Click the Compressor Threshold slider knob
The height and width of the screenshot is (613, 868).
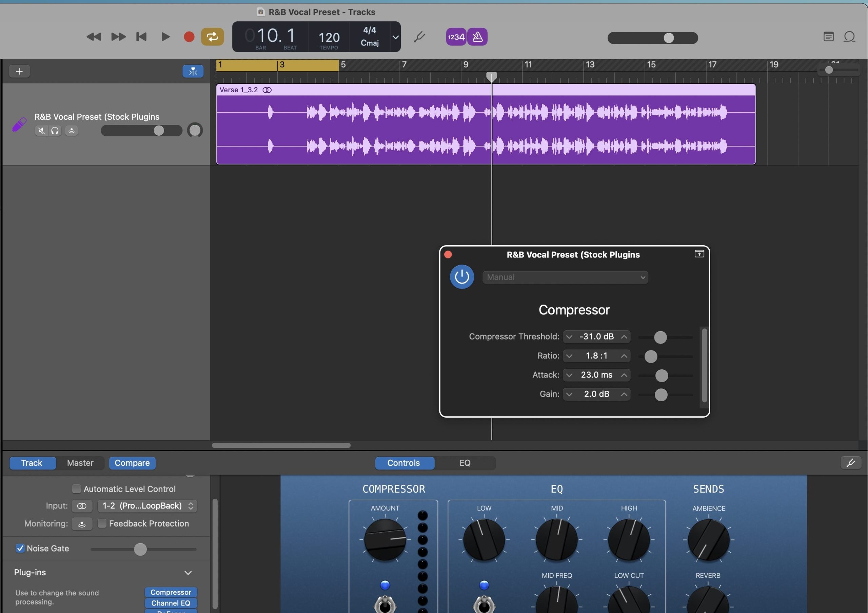tap(660, 337)
